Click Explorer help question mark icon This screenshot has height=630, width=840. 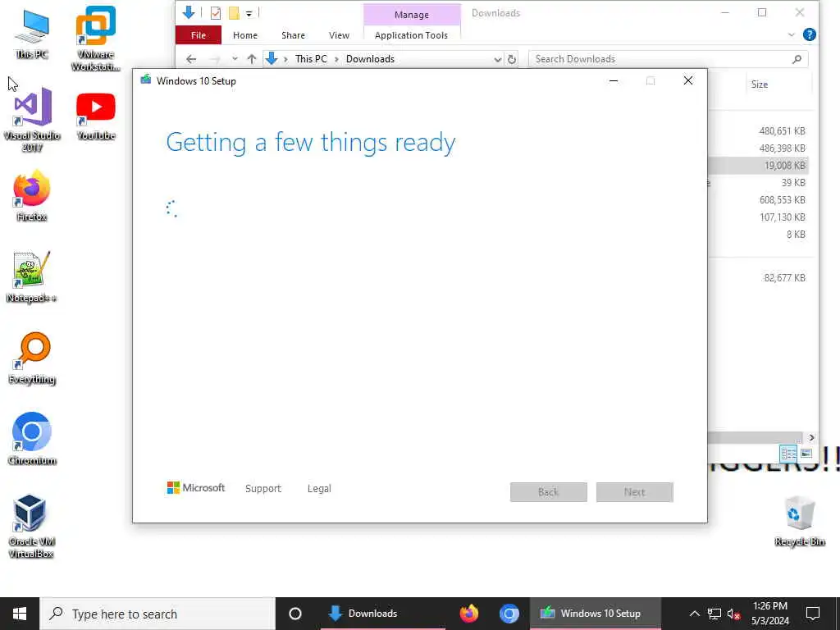coord(810,34)
